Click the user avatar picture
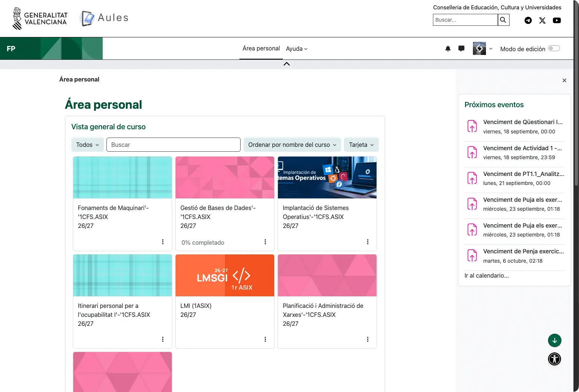The width and height of the screenshot is (579, 392). pos(479,49)
